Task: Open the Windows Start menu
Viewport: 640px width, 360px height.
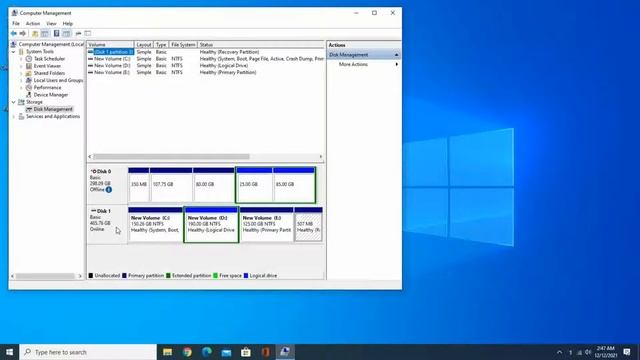Action: click(9, 352)
